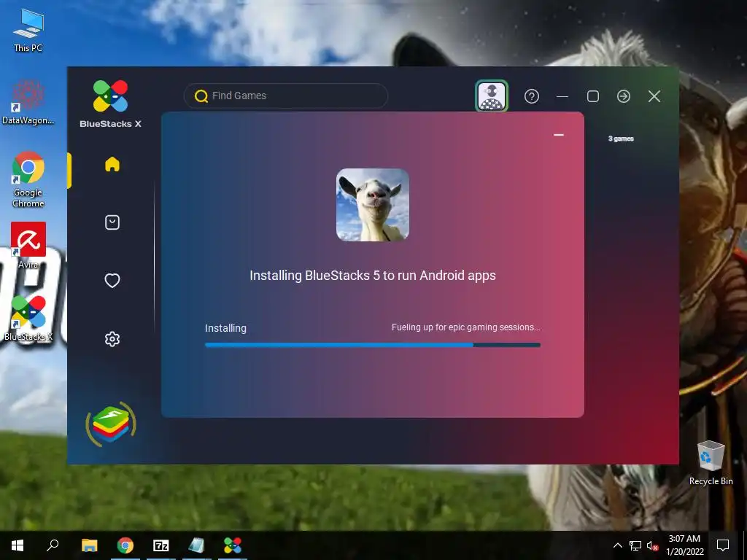Image resolution: width=747 pixels, height=560 pixels.
Task: Open favorites heart icon in sidebar
Action: [112, 281]
